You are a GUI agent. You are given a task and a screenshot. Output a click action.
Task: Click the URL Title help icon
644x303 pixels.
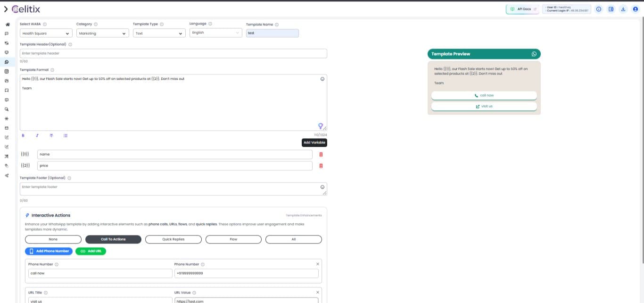[46, 293]
